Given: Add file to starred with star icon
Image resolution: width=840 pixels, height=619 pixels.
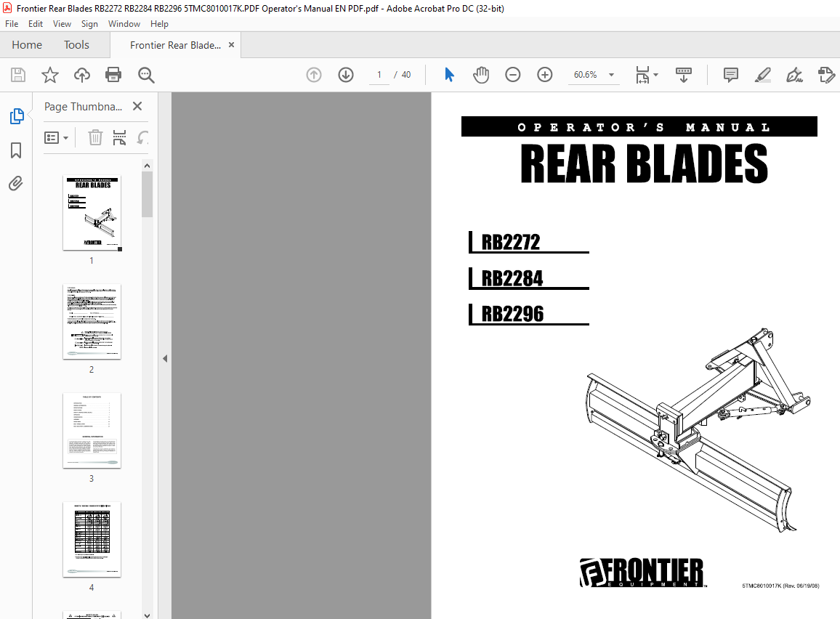Looking at the screenshot, I should click(x=50, y=75).
